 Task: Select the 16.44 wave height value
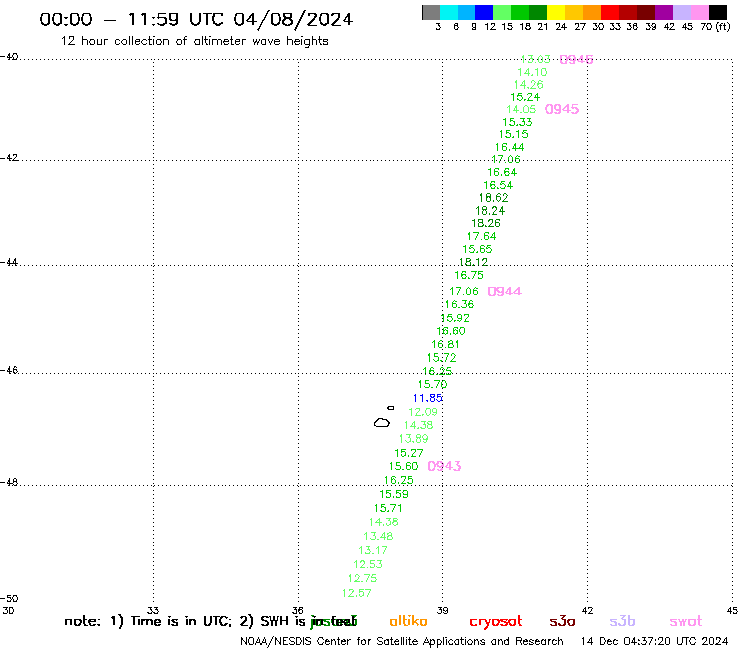[510, 147]
